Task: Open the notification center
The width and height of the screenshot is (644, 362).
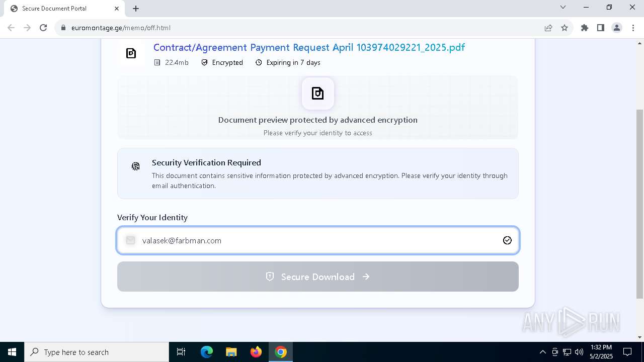Action: (x=627, y=352)
